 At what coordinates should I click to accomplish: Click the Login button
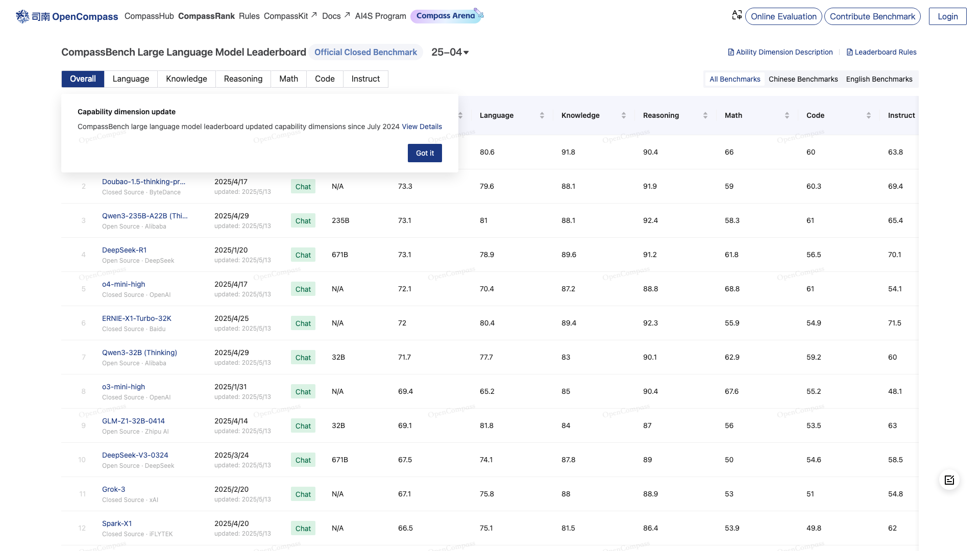pyautogui.click(x=947, y=16)
